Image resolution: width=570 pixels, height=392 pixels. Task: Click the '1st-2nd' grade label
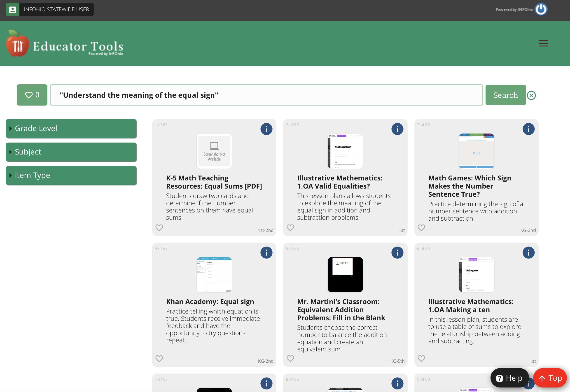[266, 230]
